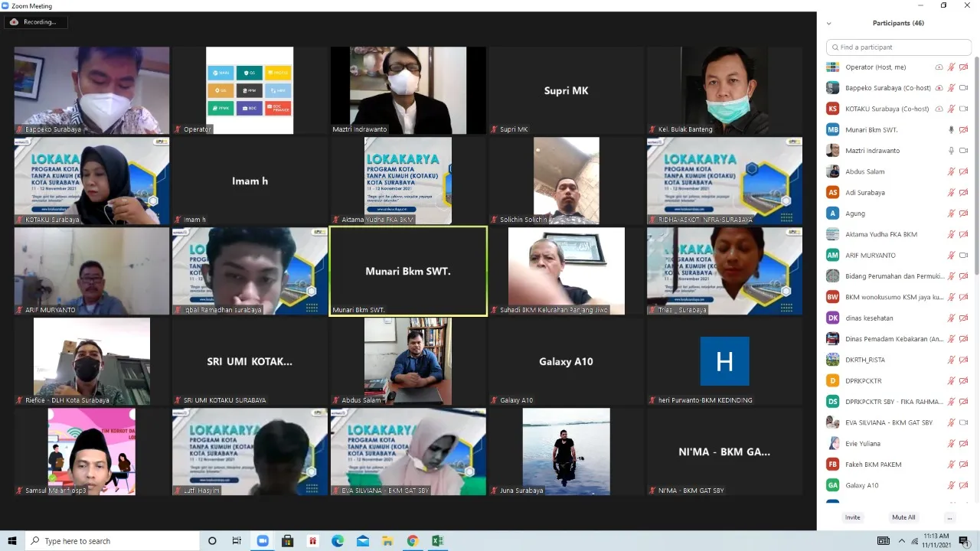Select the Juna Surabaya video tile
Image resolution: width=980 pixels, height=551 pixels.
[566, 452]
